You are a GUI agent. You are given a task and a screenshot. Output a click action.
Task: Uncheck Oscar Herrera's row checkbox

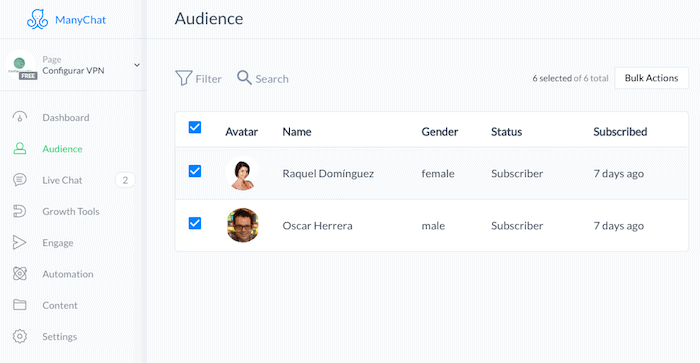coord(195,223)
